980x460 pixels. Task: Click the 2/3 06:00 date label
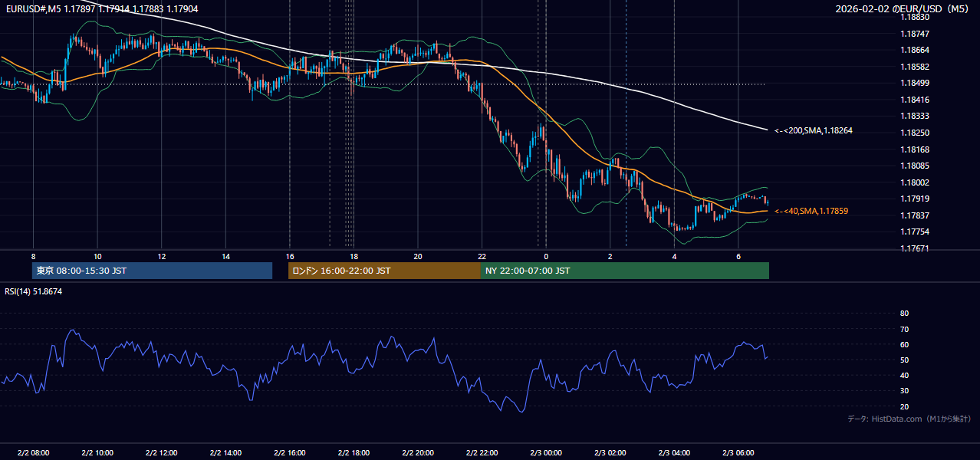pyautogui.click(x=738, y=453)
